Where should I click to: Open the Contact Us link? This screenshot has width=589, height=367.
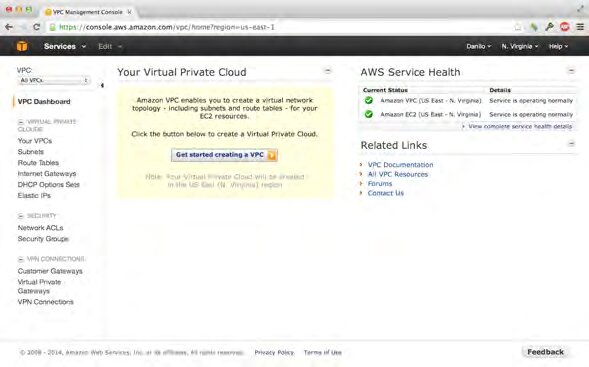386,193
